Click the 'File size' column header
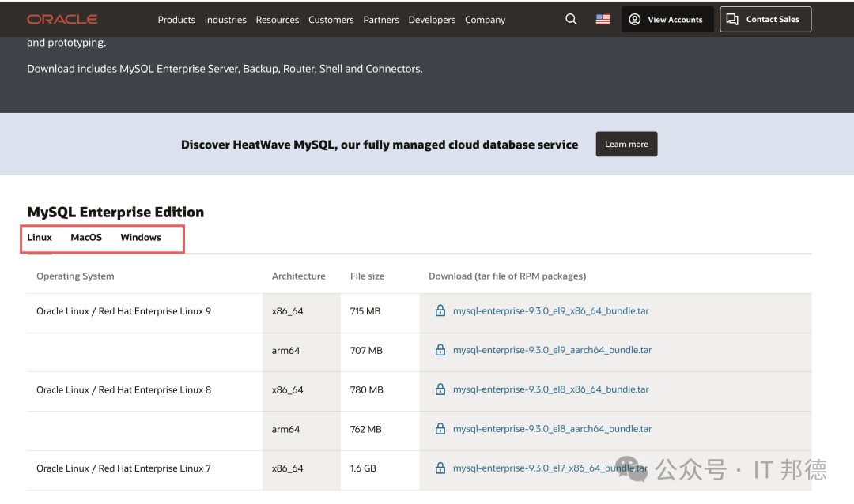 (x=367, y=276)
